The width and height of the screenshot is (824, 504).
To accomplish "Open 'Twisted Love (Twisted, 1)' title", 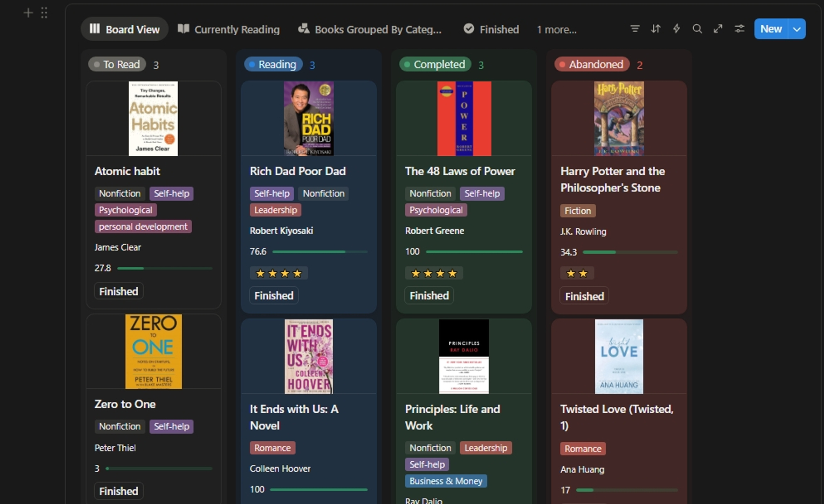I will tap(617, 417).
